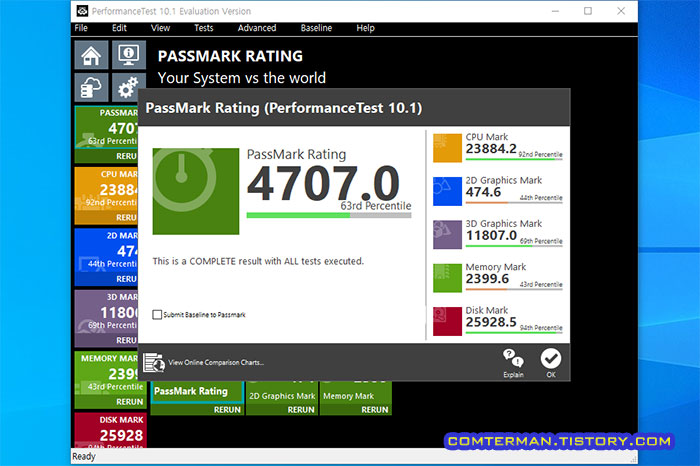Click the 2D Graphics Mark bottom tile label
Viewport: 700px width, 466px height.
[x=282, y=396]
